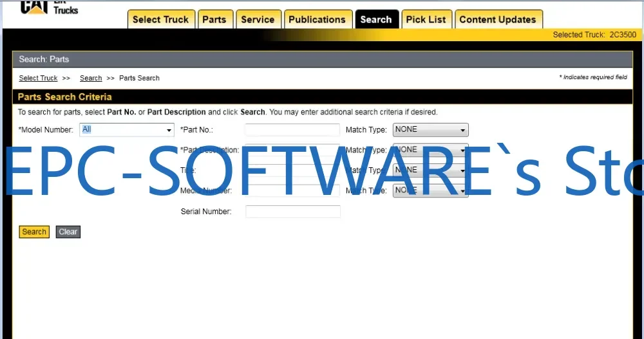Focus the Media Number input field
The height and width of the screenshot is (339, 644).
pyautogui.click(x=292, y=191)
